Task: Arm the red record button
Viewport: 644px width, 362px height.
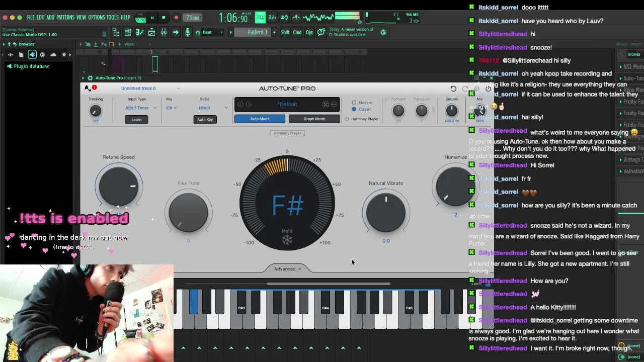Action: tap(176, 18)
